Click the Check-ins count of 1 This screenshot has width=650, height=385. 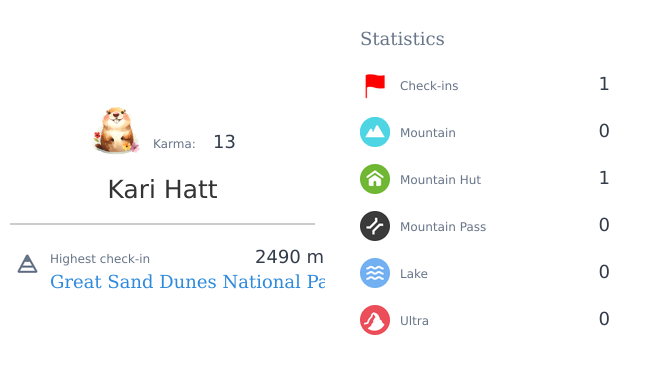604,84
